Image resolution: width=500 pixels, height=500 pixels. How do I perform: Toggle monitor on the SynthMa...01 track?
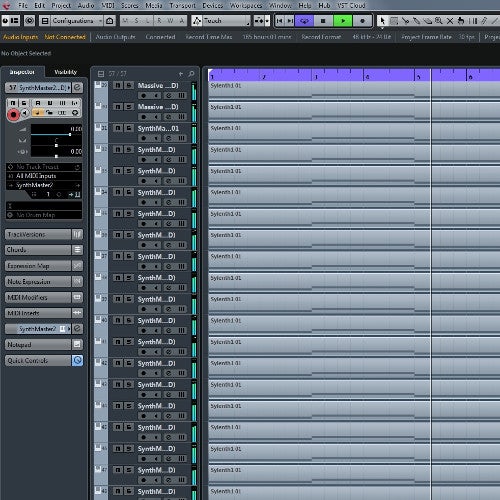pos(156,138)
